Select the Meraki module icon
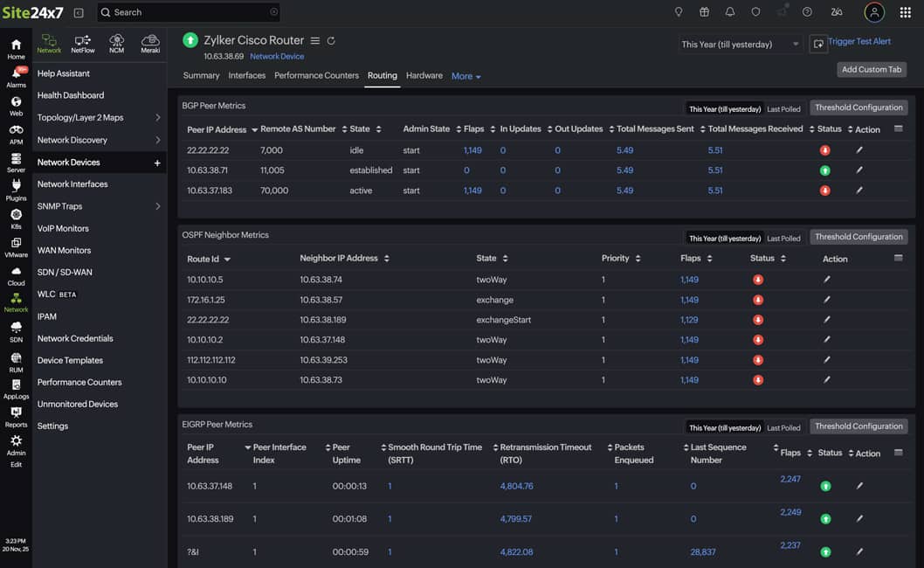924x568 pixels. [x=149, y=41]
